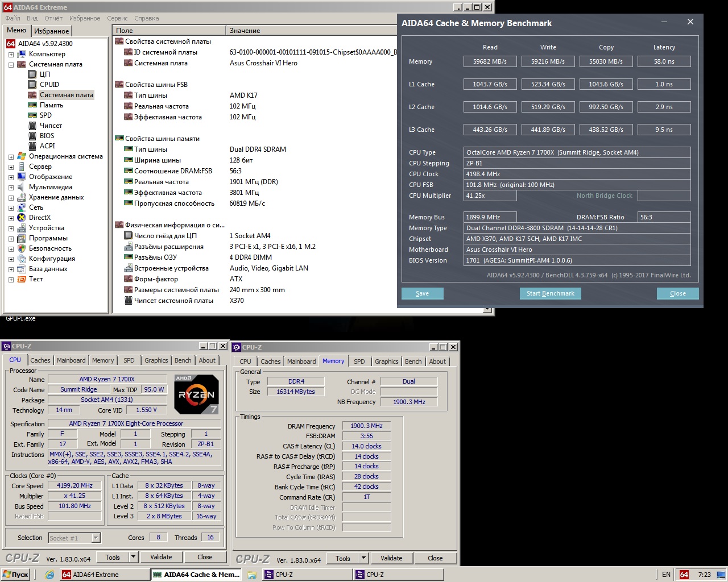The width and height of the screenshot is (728, 582).
Task: Collapse the Системная плата tree branch
Action: [x=11, y=64]
